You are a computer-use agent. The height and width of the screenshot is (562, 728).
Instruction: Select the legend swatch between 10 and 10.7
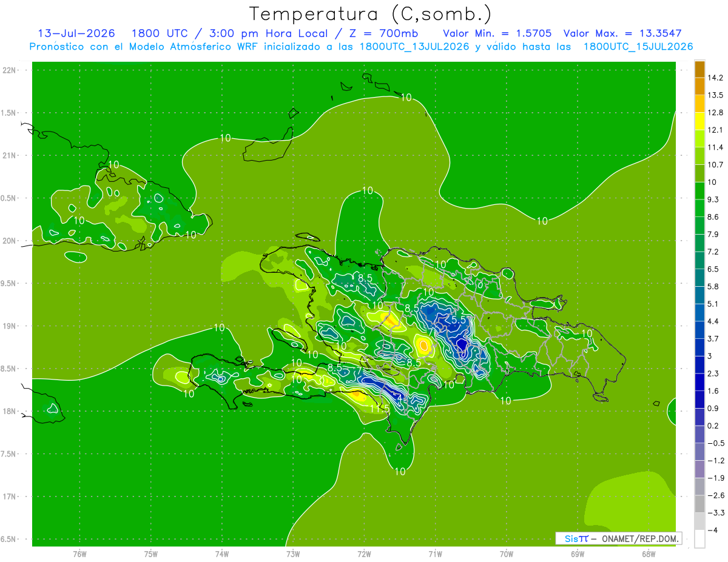699,173
